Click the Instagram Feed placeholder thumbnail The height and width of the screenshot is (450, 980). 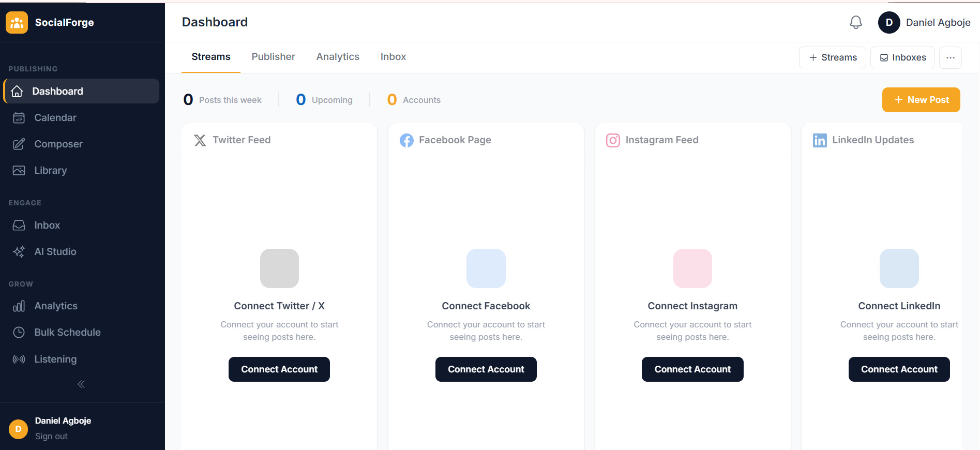pyautogui.click(x=692, y=268)
